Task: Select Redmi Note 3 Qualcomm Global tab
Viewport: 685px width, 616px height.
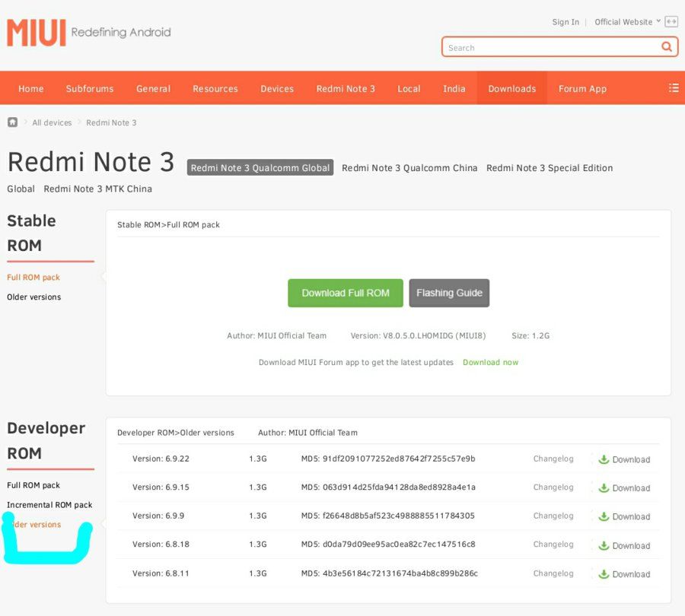Action: click(260, 167)
